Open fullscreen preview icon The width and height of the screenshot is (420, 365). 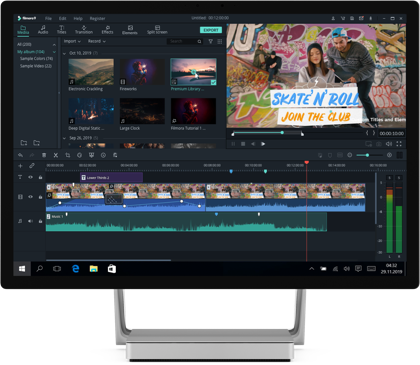[x=399, y=144]
